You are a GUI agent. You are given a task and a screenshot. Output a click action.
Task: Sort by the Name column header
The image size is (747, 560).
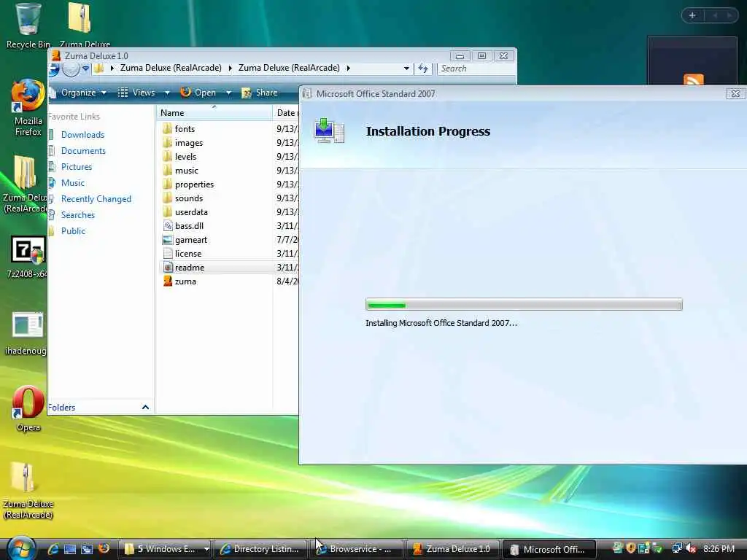[x=214, y=113]
